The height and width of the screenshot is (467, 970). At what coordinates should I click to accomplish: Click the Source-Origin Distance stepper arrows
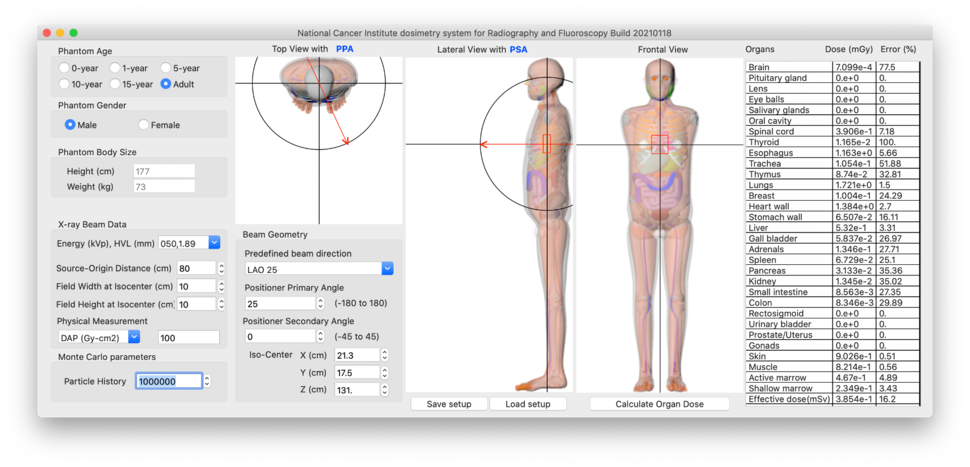pos(222,268)
